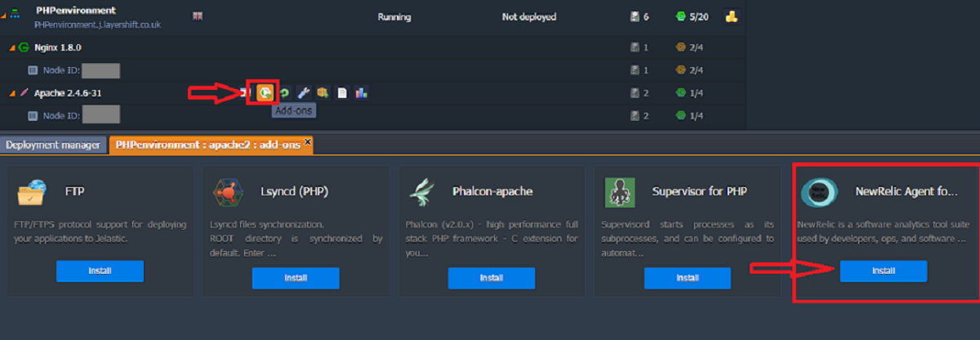The width and height of the screenshot is (980, 340).
Task: Click the Lsyncd (PHP) add-on icon
Action: pyautogui.click(x=228, y=193)
